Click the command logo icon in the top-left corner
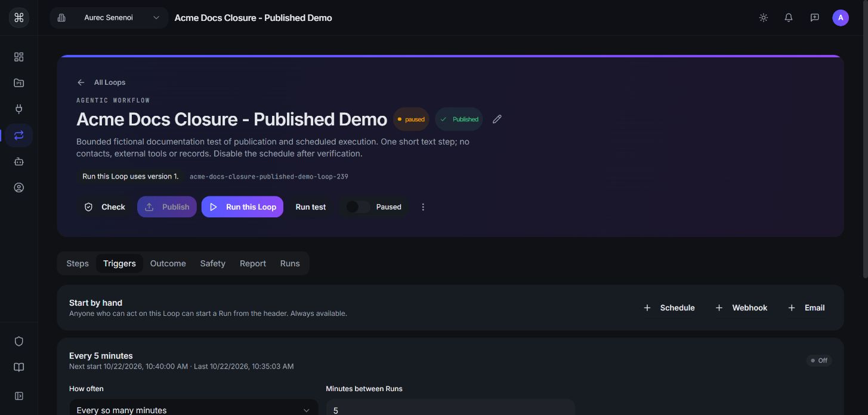Screen dimensions: 868x415 [19, 18]
